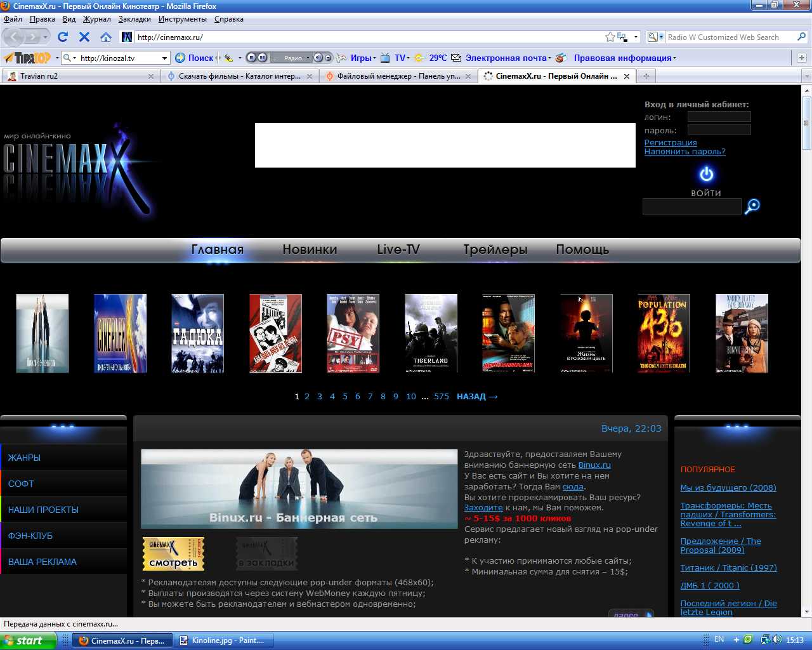Open 'Титаник / Titanic (1997)' popular link
The width and height of the screenshot is (812, 650).
(728, 567)
